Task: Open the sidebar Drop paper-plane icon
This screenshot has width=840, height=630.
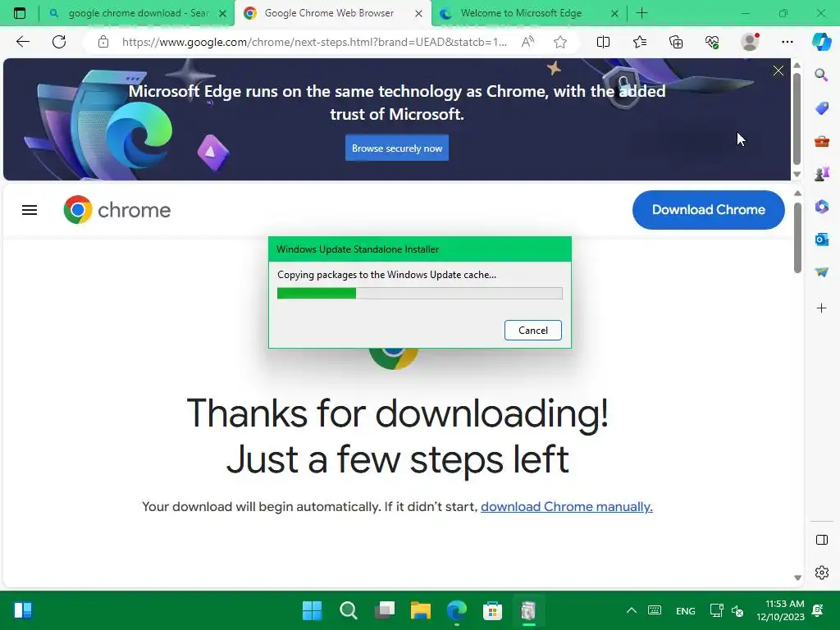Action: [x=821, y=272]
